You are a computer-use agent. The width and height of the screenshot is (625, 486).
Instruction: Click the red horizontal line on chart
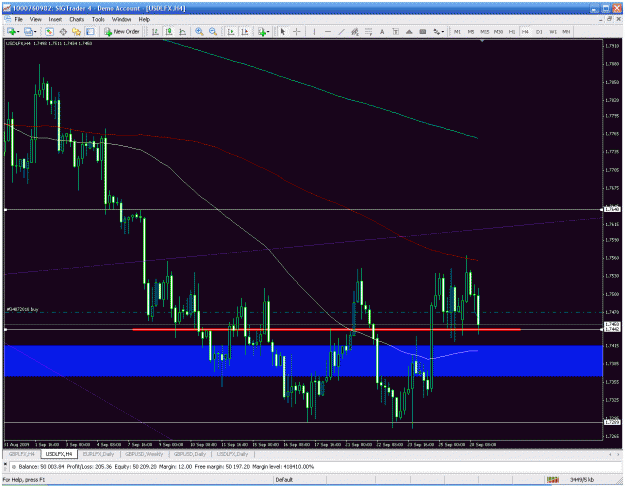pyautogui.click(x=326, y=330)
